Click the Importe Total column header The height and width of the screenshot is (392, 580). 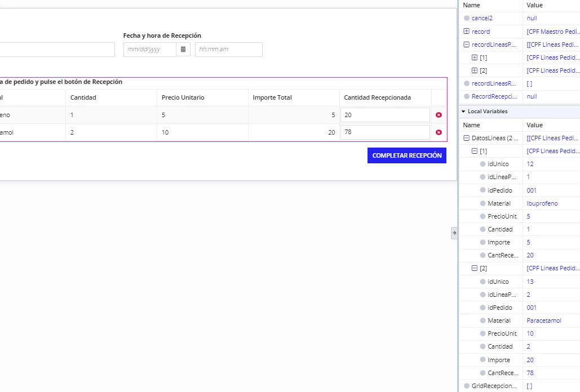pyautogui.click(x=272, y=97)
